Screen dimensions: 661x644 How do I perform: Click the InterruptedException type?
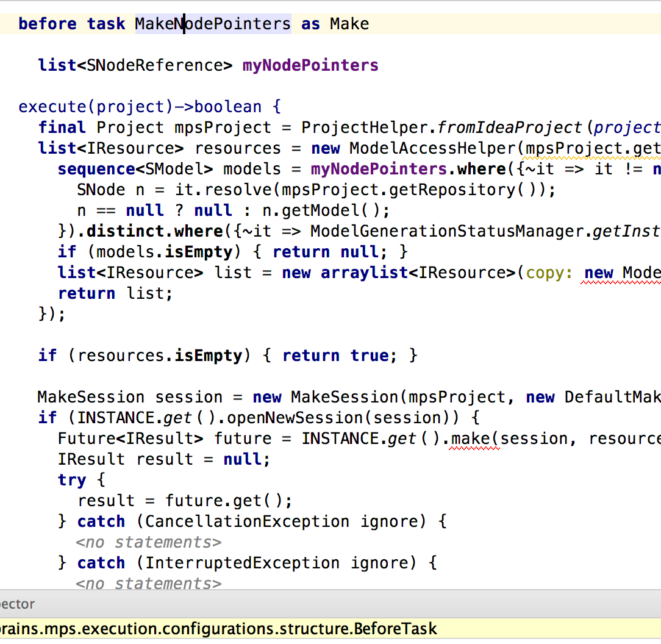(x=242, y=563)
